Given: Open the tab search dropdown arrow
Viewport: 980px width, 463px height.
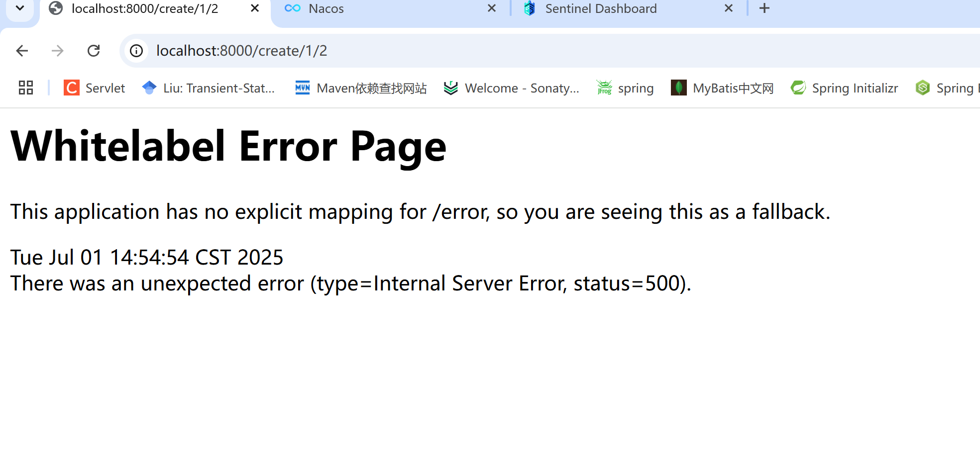Looking at the screenshot, I should [x=20, y=8].
